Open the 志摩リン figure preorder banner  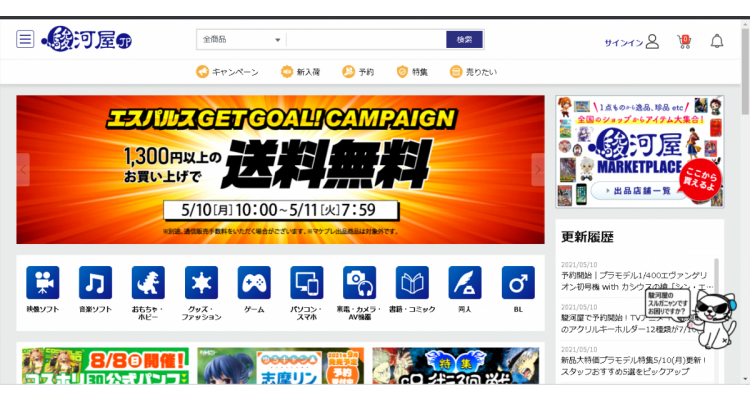(x=280, y=366)
